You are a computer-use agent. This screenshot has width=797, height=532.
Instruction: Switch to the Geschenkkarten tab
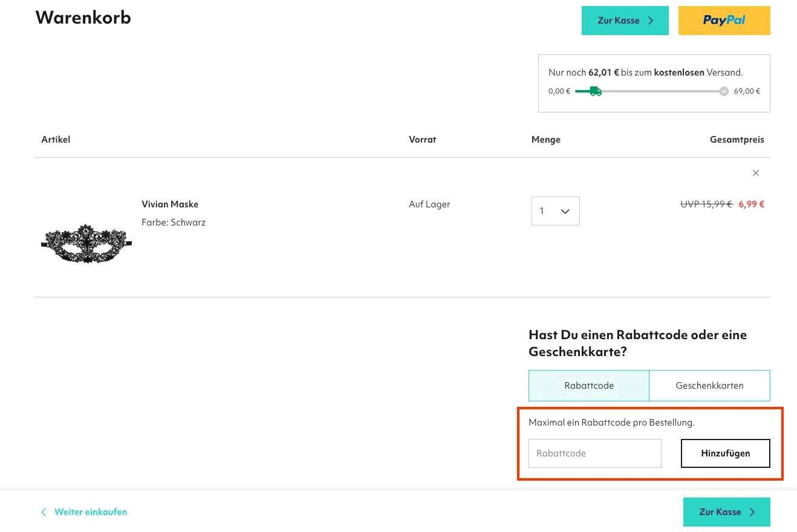pyautogui.click(x=709, y=386)
